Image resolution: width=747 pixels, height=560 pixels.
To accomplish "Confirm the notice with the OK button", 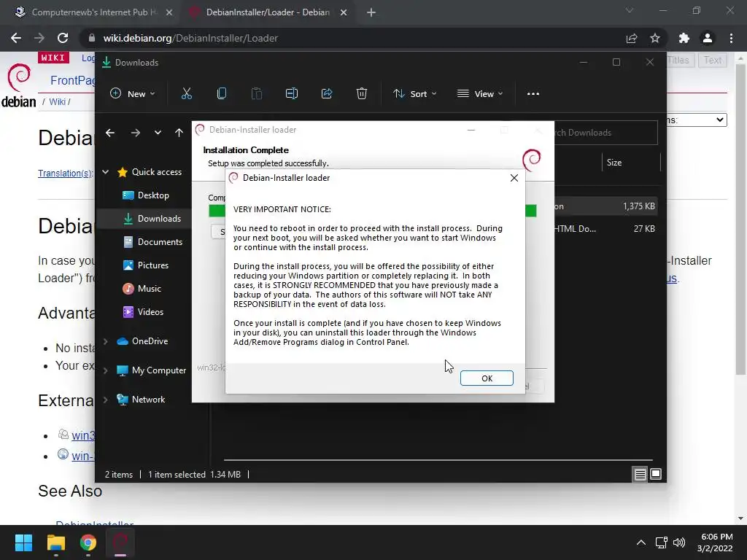I will (487, 378).
